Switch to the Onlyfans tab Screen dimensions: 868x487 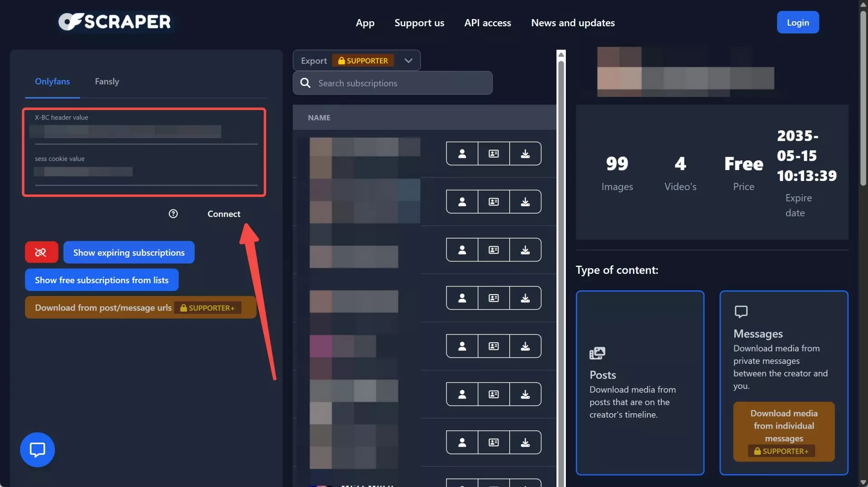click(x=52, y=81)
